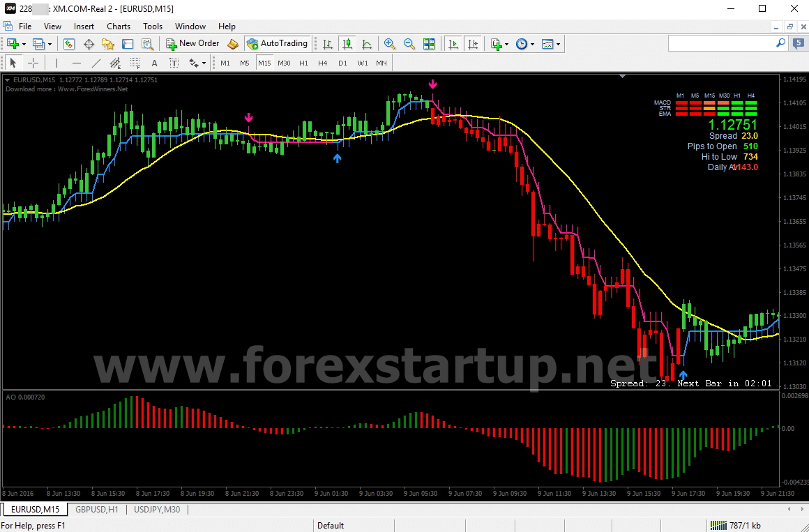Toggle the AutoTrading button

tap(278, 44)
